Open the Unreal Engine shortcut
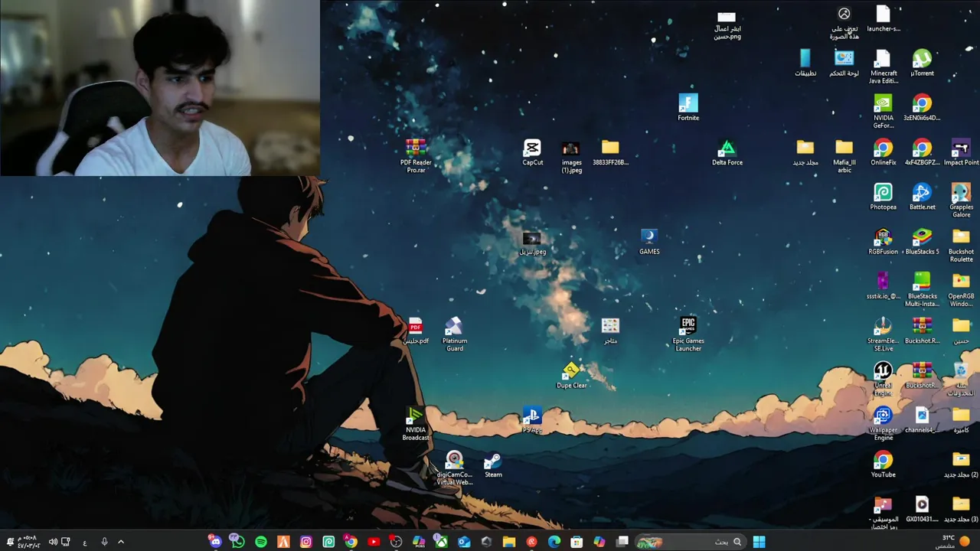Viewport: 980px width, 551px height. tap(883, 378)
